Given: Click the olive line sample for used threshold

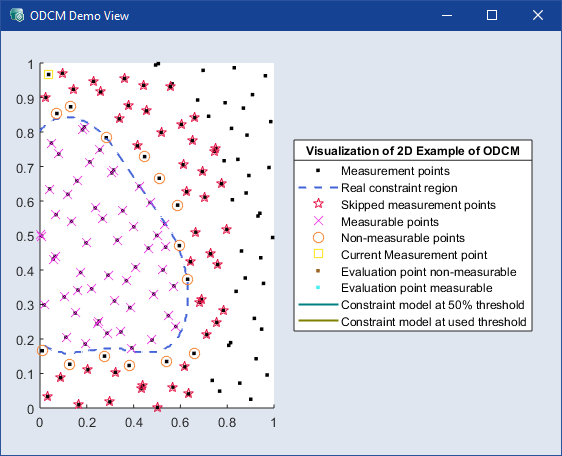Looking at the screenshot, I should pyautogui.click(x=318, y=321).
